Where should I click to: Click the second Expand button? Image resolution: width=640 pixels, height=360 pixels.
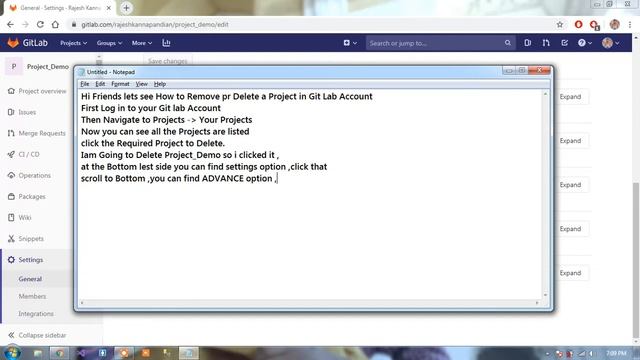570,141
